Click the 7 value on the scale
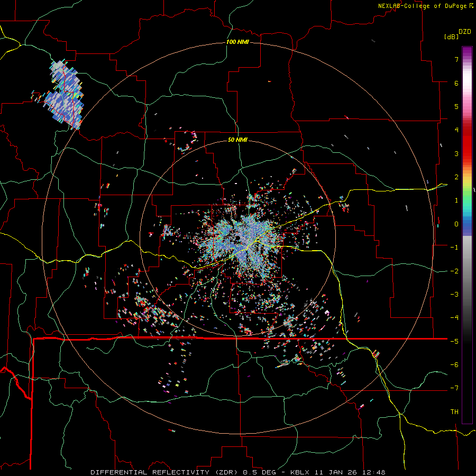 coord(456,59)
